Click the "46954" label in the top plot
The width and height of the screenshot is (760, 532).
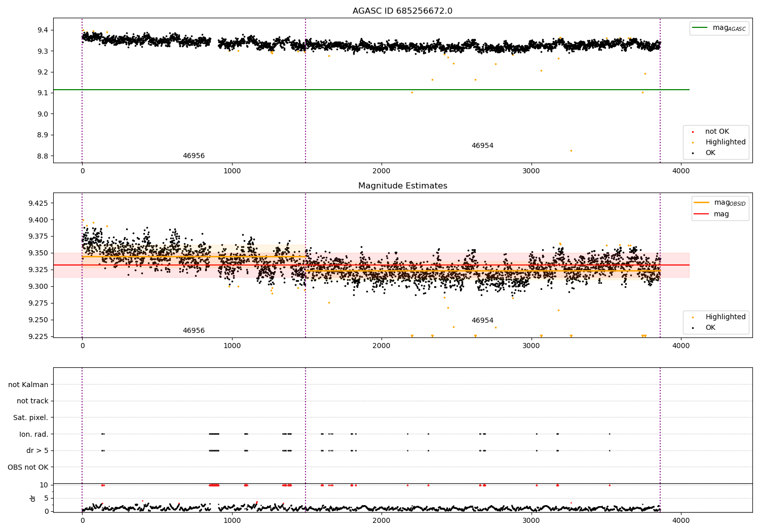pos(482,146)
